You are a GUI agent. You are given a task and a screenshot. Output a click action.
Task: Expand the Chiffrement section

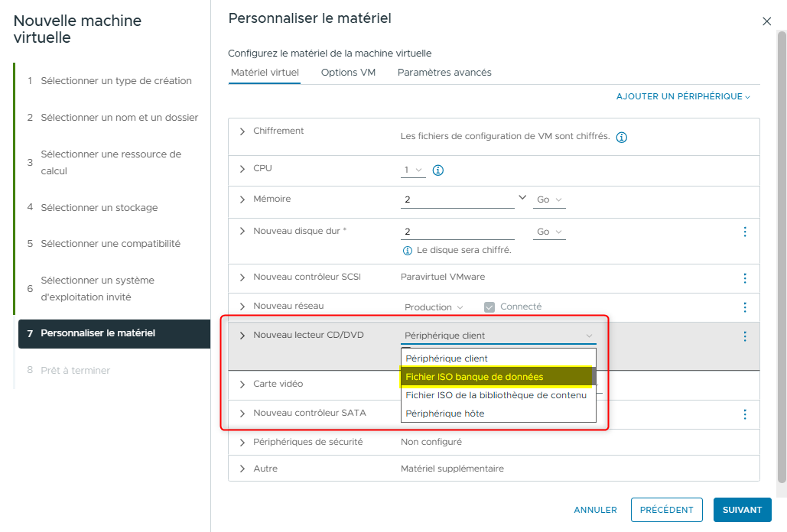pyautogui.click(x=242, y=131)
